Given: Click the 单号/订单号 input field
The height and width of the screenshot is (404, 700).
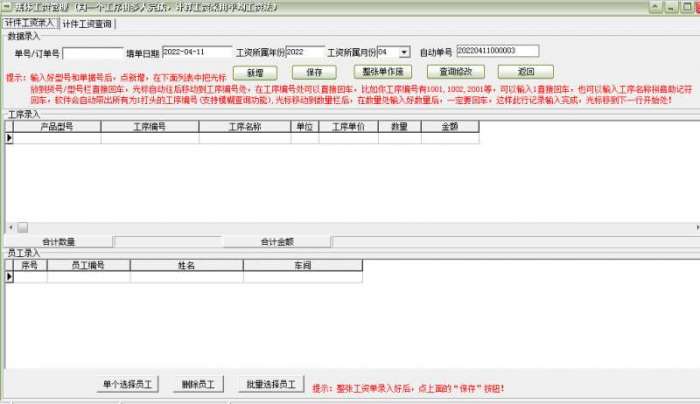Looking at the screenshot, I should 93,54.
